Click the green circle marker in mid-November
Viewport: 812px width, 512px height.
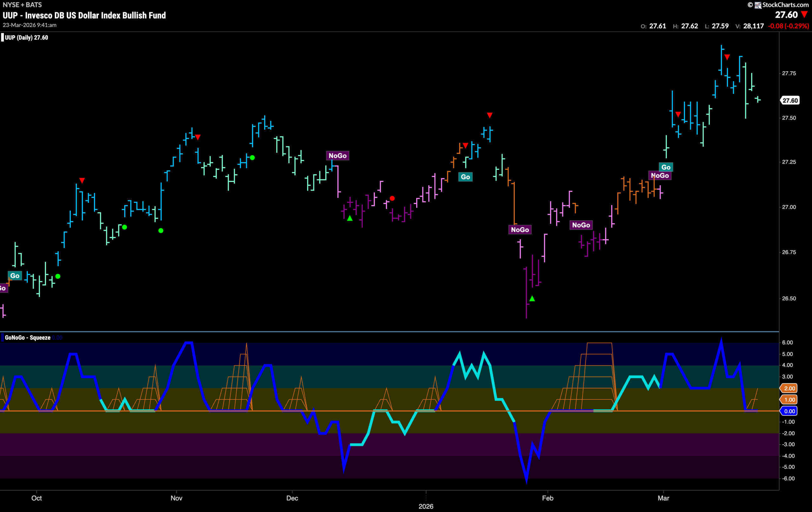click(252, 158)
